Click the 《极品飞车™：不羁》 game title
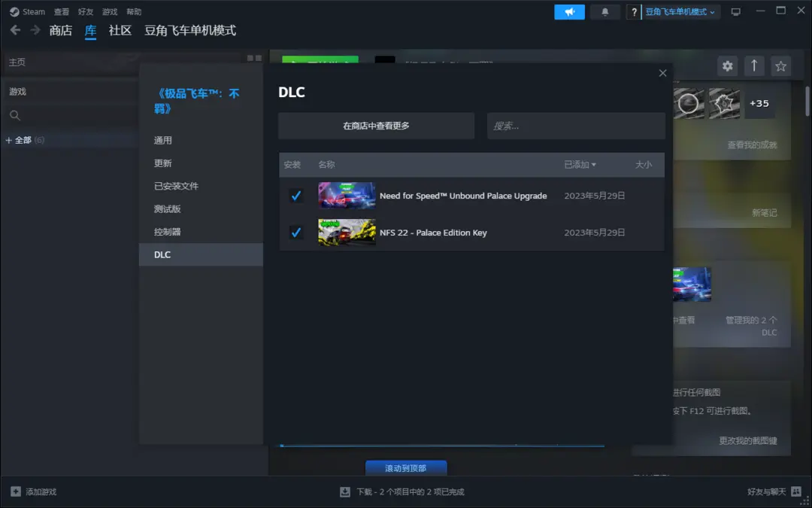 (197, 101)
